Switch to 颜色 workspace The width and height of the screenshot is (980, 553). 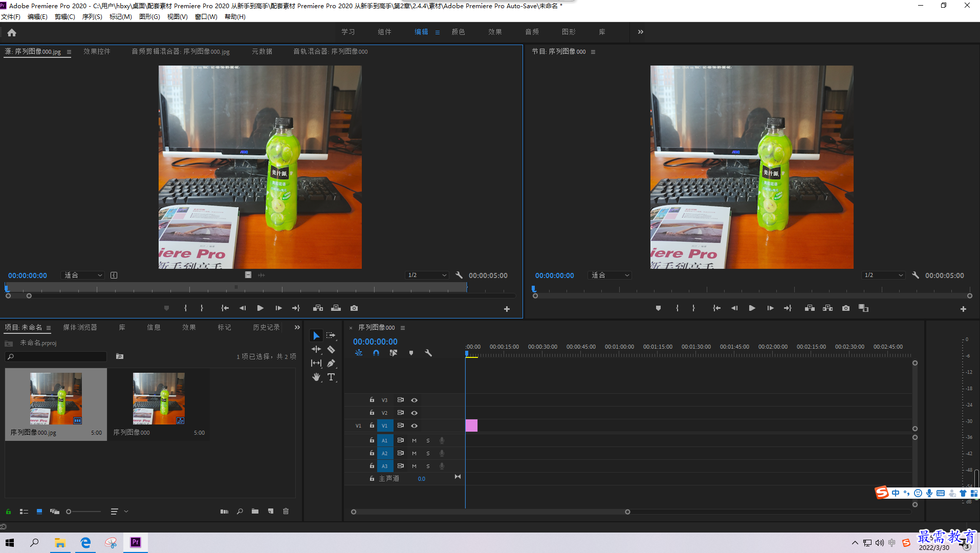tap(459, 32)
